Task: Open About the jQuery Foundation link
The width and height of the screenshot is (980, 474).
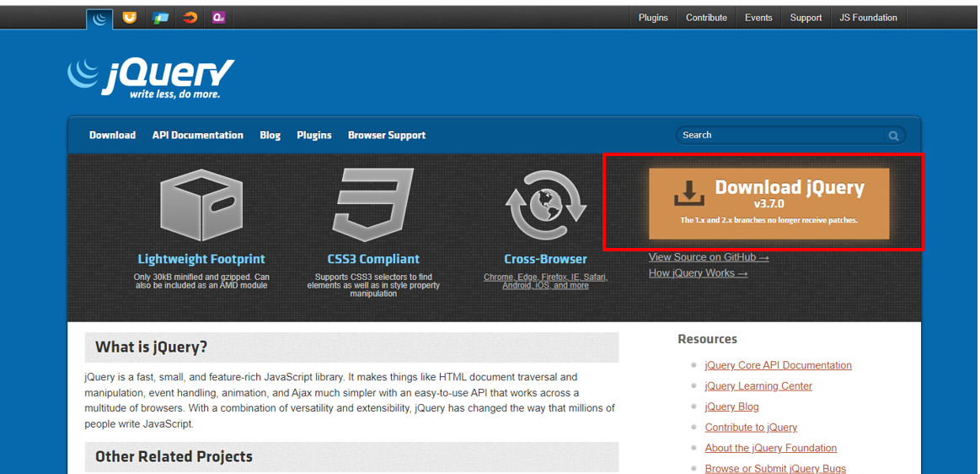Action: [771, 448]
